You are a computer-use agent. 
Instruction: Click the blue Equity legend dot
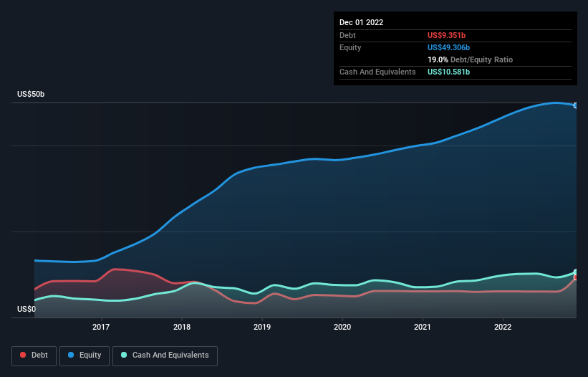(x=71, y=355)
